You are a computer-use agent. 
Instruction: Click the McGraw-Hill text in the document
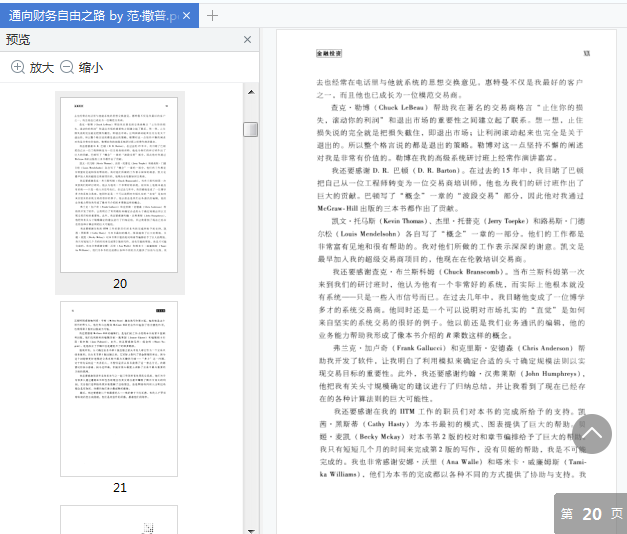pyautogui.click(x=338, y=208)
